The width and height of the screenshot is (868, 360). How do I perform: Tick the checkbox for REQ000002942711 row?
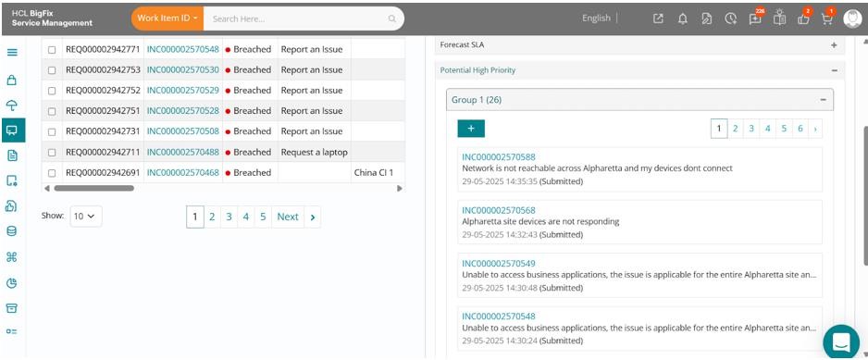52,153
